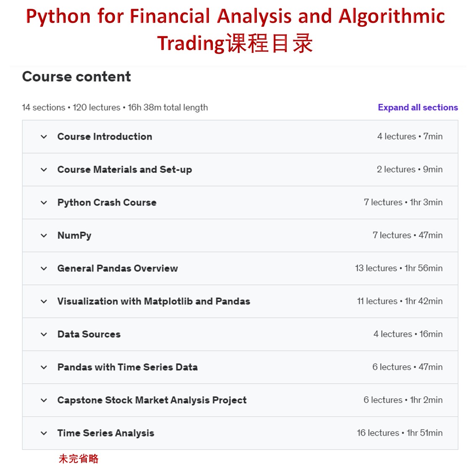
Task: Click the Expand all sections link
Action: (x=418, y=107)
